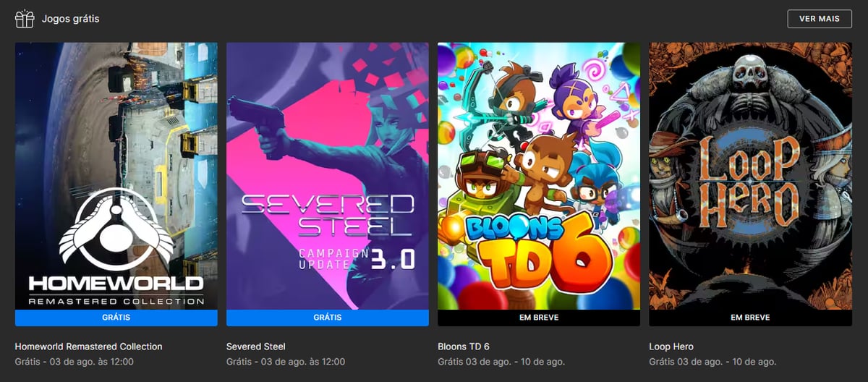The width and height of the screenshot is (868, 382).
Task: Select the EM BREVE banner under Bloons TD 6
Action: point(539,318)
